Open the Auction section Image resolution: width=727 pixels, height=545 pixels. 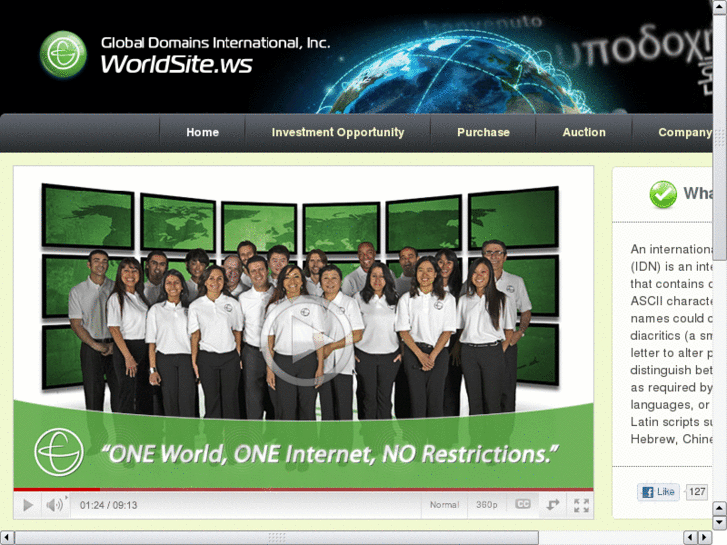tap(584, 132)
